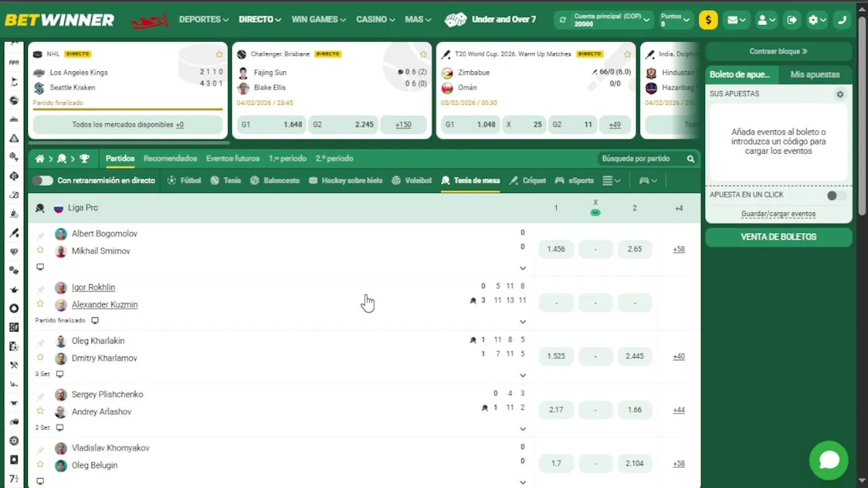This screenshot has width=868, height=488.
Task: Favorite the Challenger Brisbane match card
Action: 423,54
